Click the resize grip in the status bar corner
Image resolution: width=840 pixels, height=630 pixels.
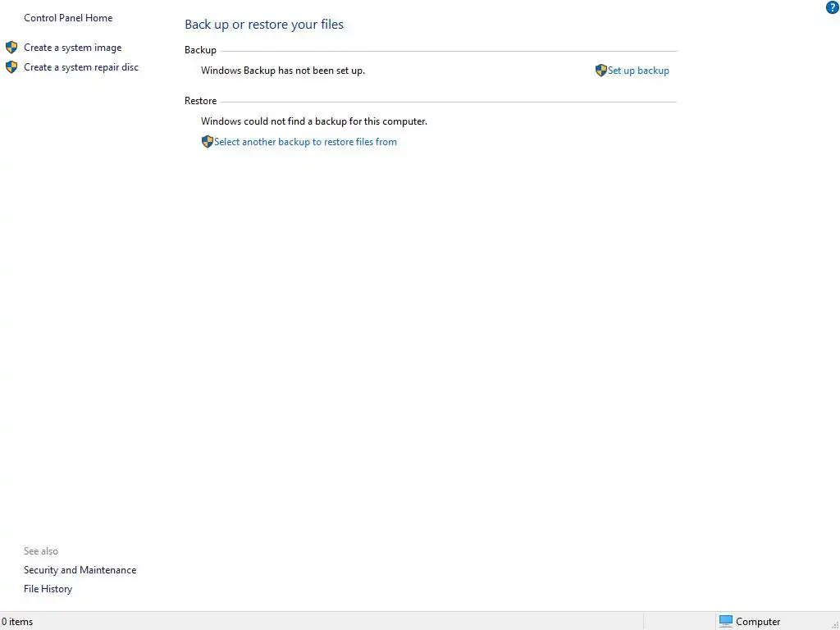tap(834, 624)
